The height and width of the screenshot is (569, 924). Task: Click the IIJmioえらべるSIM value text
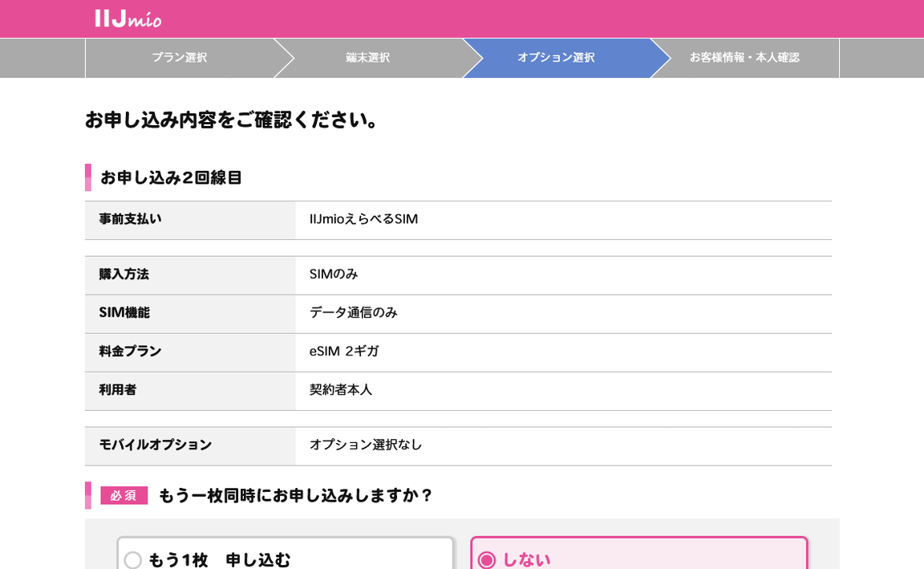click(363, 219)
